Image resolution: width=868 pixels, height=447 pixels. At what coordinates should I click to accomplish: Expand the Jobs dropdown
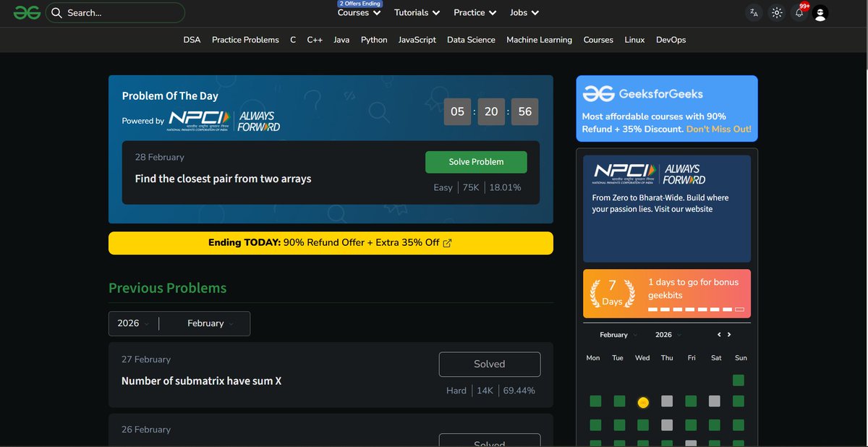coord(524,12)
